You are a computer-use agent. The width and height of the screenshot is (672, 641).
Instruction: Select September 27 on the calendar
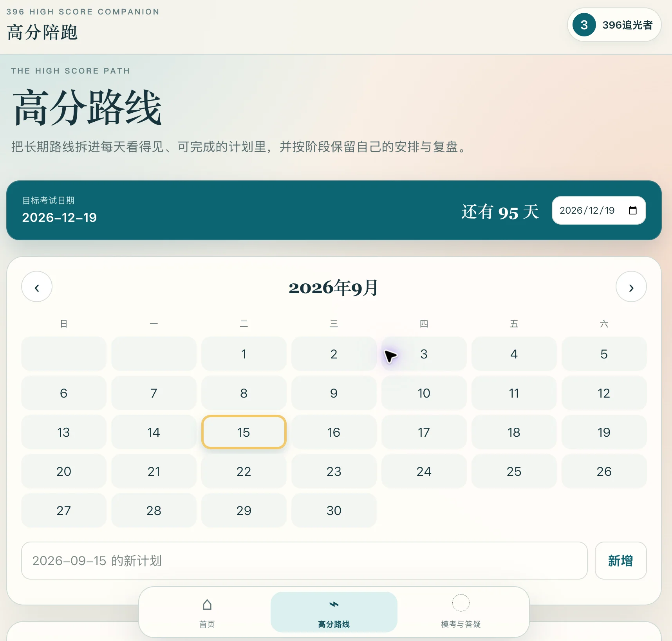[x=63, y=510]
